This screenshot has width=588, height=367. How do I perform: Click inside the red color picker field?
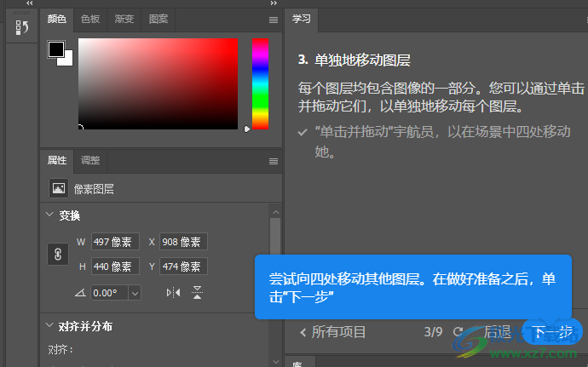(x=158, y=83)
